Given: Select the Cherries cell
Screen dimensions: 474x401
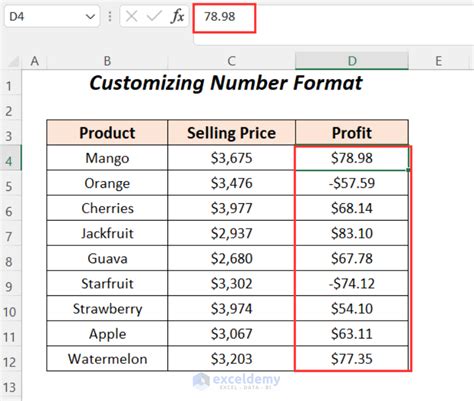Looking at the screenshot, I should pyautogui.click(x=107, y=208).
